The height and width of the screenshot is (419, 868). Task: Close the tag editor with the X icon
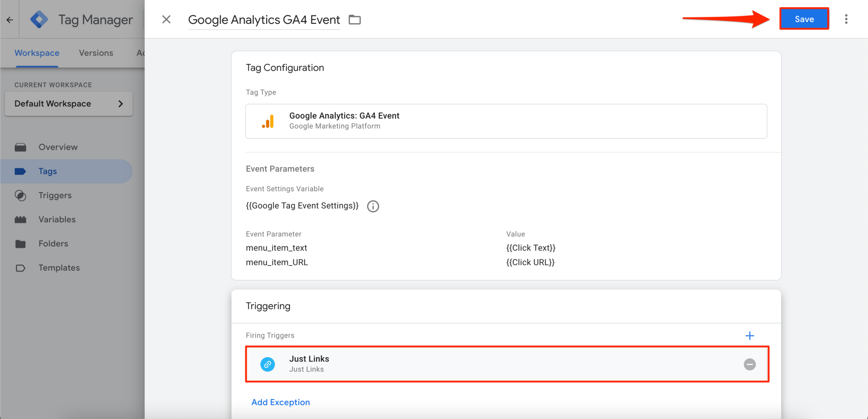[166, 19]
